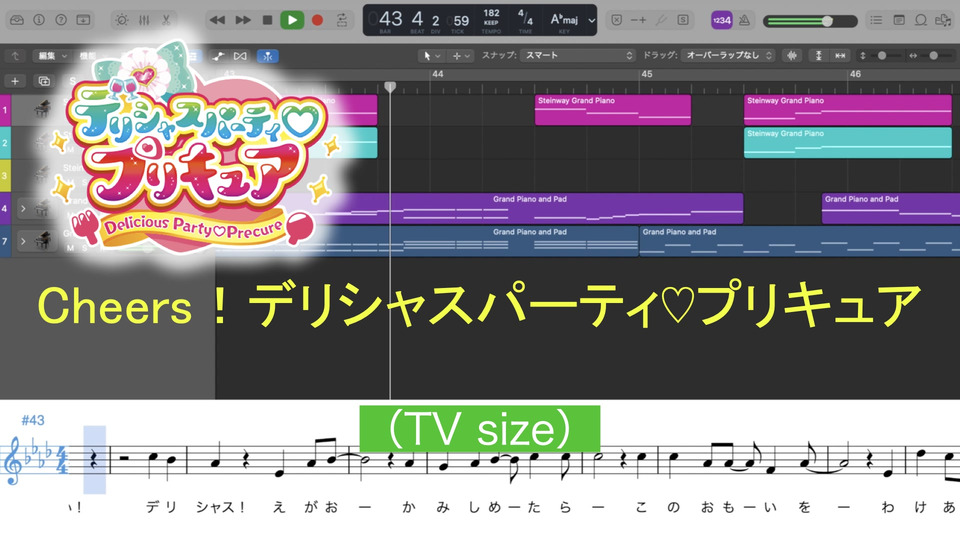
Task: Toggle the Solo S button in control bar
Action: coord(683,20)
